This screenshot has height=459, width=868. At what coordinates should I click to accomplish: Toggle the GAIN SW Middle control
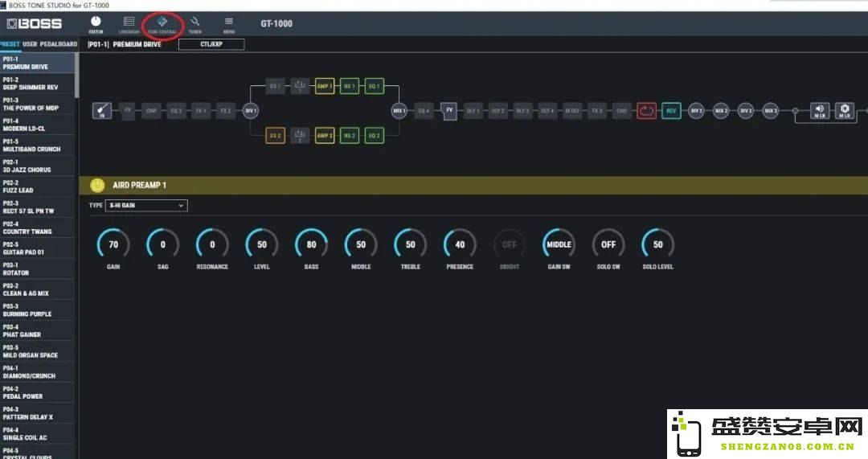tap(559, 244)
